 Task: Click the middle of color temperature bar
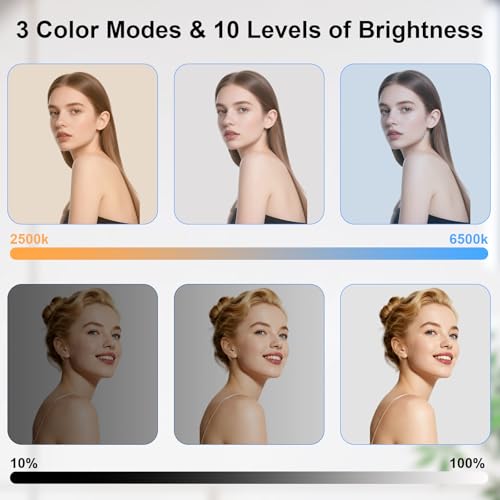[249, 253]
